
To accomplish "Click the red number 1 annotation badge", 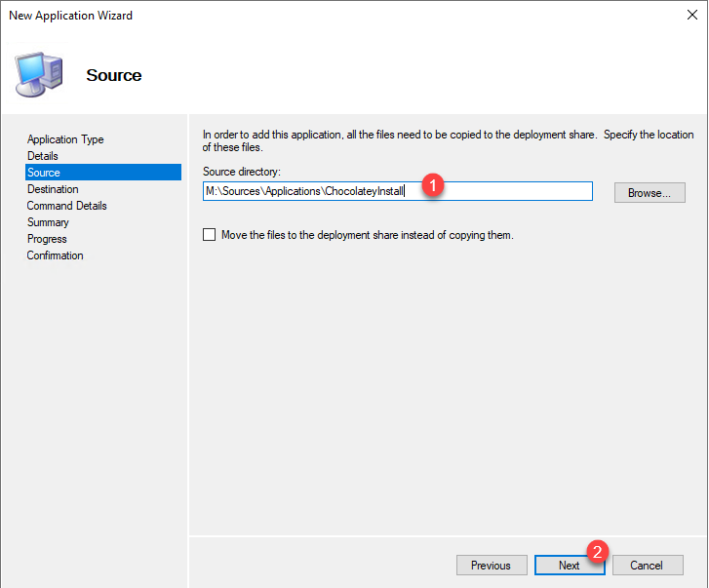I will (x=436, y=183).
